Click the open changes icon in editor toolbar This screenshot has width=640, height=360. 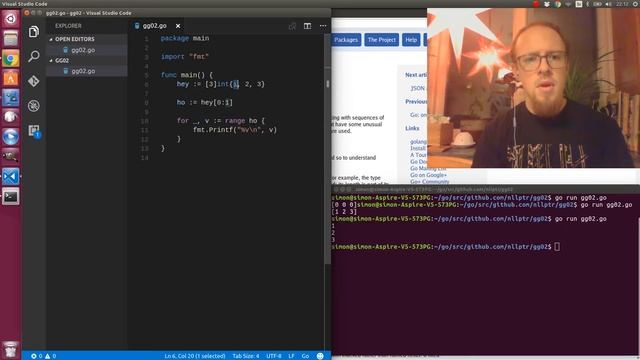292,26
